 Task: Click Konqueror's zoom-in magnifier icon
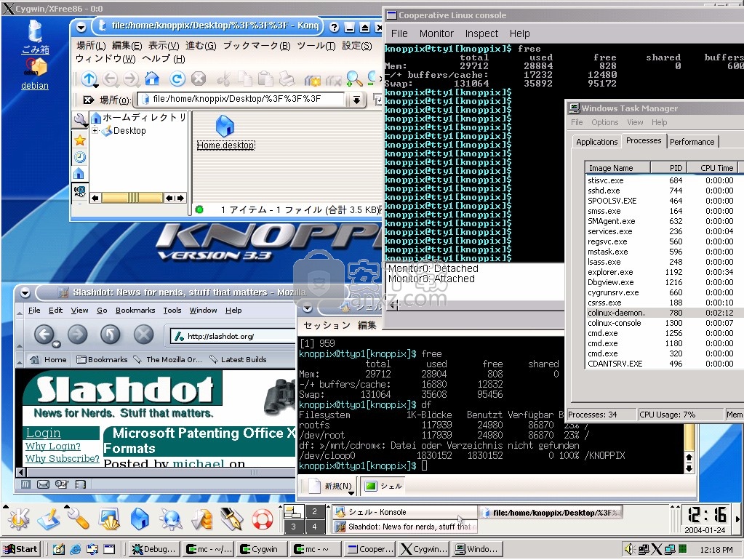pyautogui.click(x=354, y=79)
